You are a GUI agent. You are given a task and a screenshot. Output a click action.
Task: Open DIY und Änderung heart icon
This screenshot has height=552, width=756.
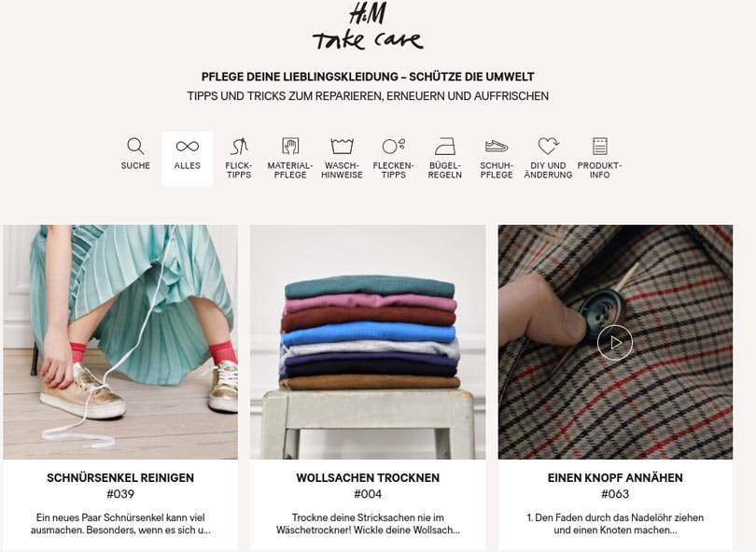tap(548, 146)
